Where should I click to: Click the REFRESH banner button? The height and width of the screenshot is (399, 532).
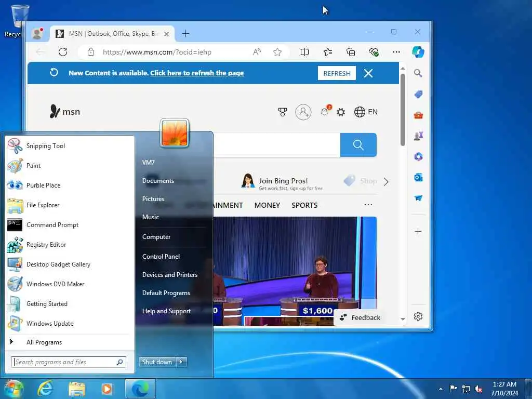pyautogui.click(x=337, y=73)
